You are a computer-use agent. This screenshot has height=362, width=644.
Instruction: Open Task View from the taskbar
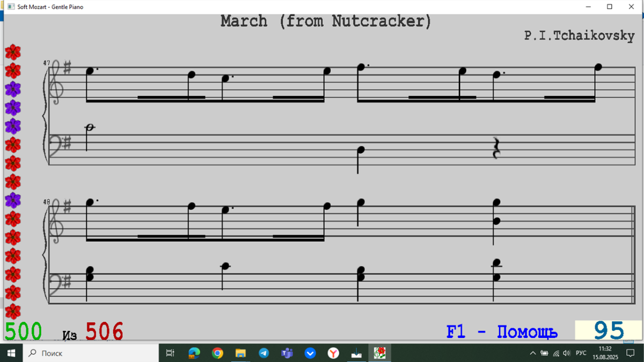(170, 353)
